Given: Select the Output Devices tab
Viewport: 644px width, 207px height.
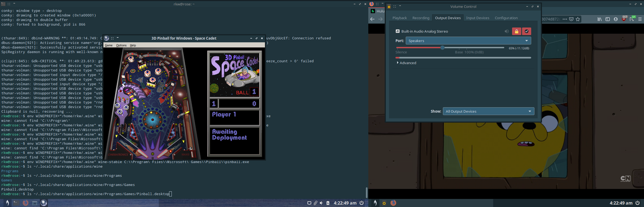Looking at the screenshot, I should point(448,18).
